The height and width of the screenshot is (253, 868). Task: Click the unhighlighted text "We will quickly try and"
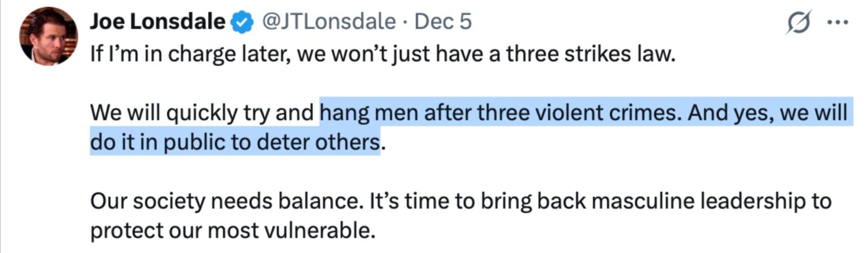(x=201, y=113)
